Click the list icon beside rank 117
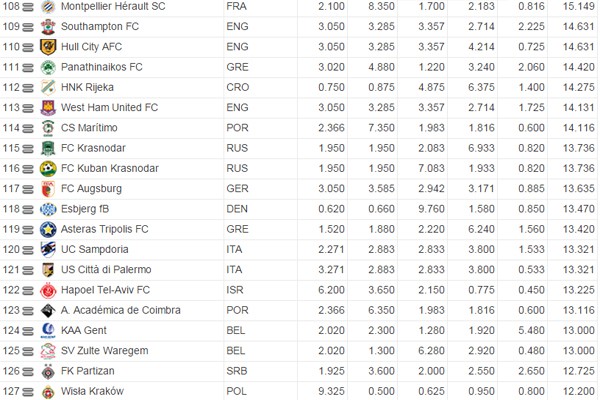 [x=28, y=188]
